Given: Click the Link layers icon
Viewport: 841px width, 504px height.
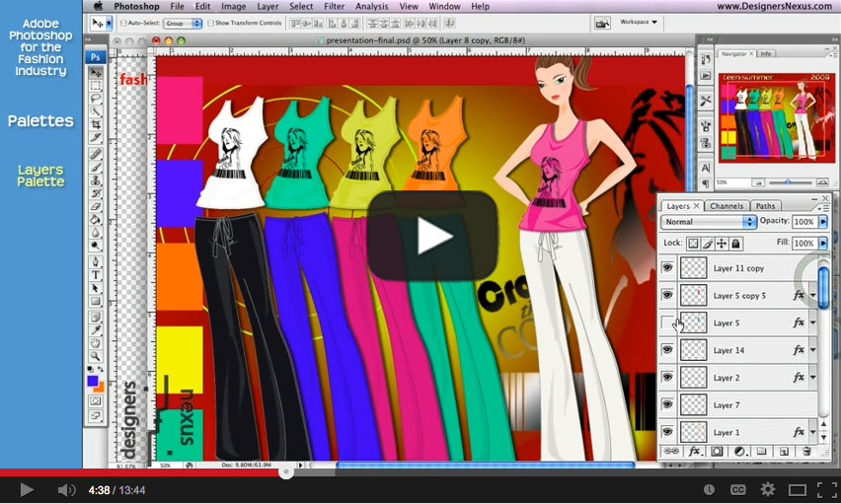Looking at the screenshot, I should pyautogui.click(x=671, y=452).
